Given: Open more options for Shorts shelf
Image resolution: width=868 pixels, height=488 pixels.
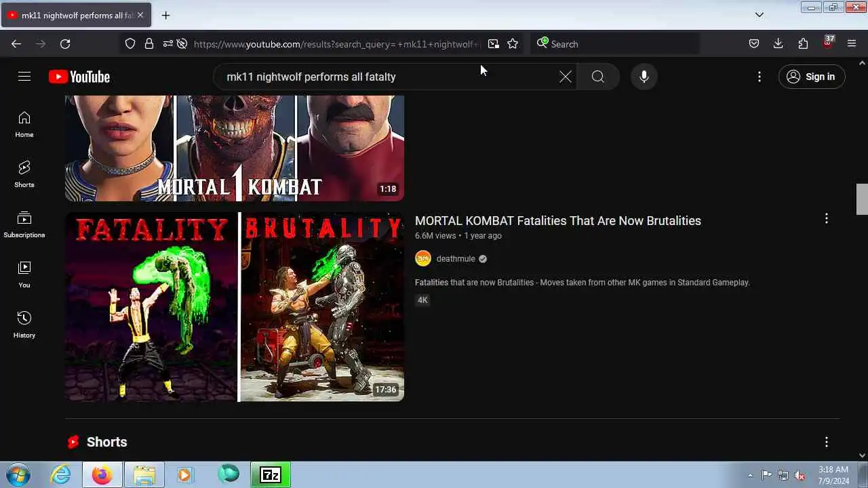Looking at the screenshot, I should pyautogui.click(x=826, y=442).
